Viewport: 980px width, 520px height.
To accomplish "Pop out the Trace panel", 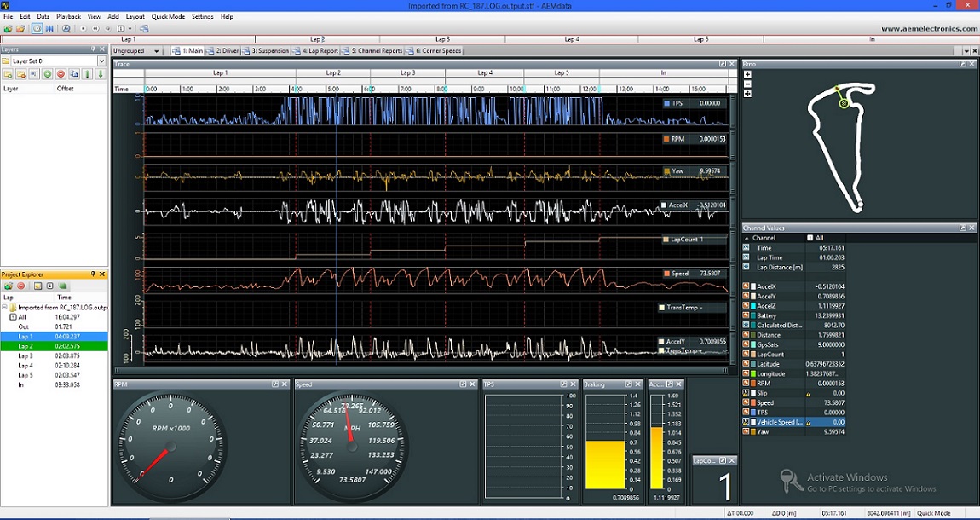I will [x=723, y=64].
